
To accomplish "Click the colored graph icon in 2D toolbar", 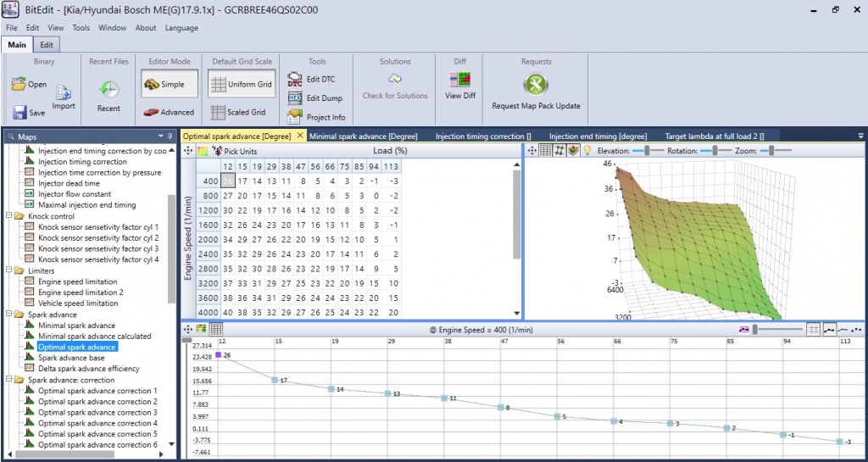I will pyautogui.click(x=202, y=329).
